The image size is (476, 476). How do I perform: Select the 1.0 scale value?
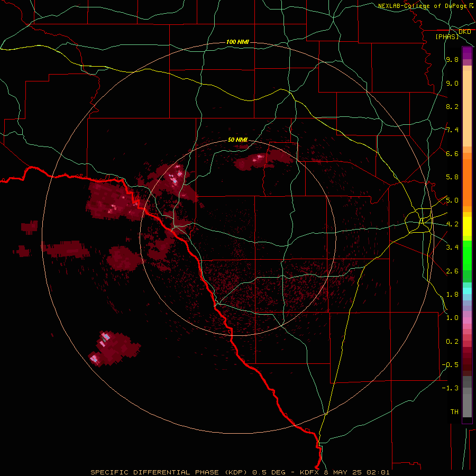click(452, 318)
